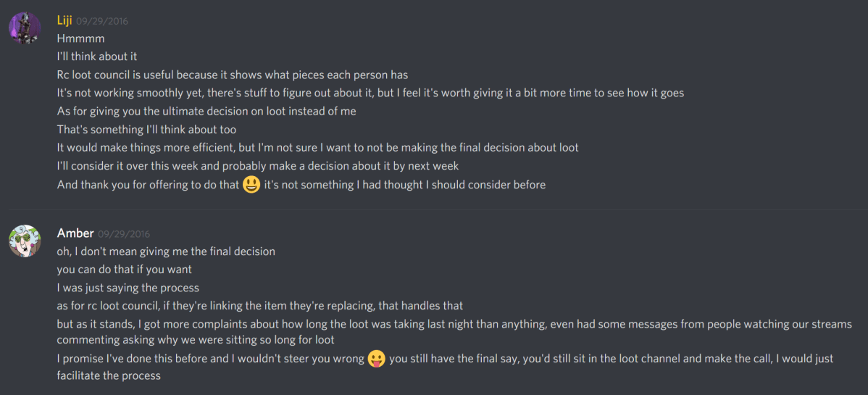
Task: Select the "Hmmmm" message
Action: click(x=80, y=38)
